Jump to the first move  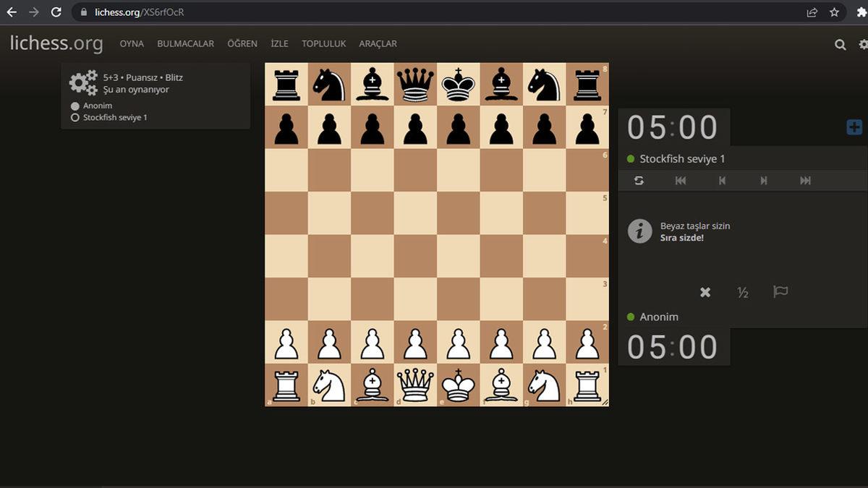(680, 181)
